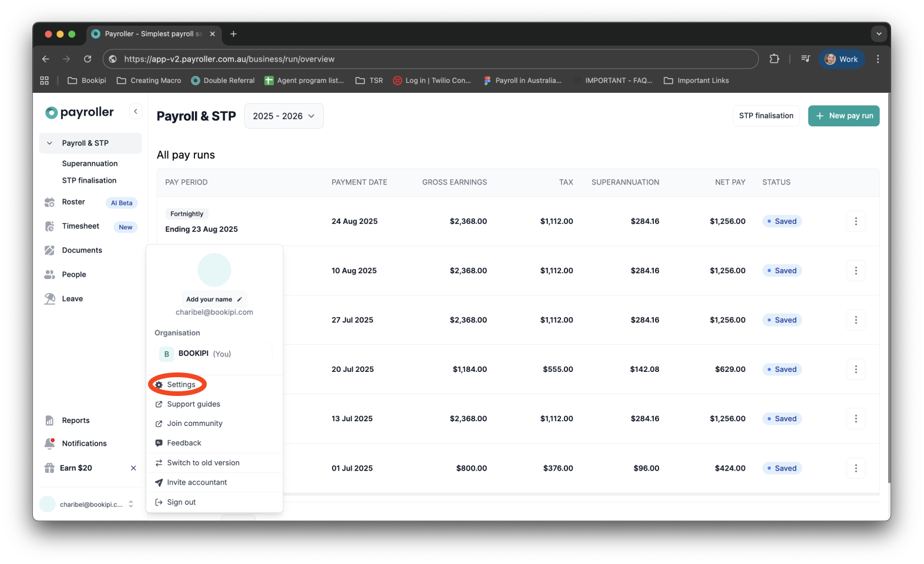The image size is (924, 564).
Task: Open the tab search dropdown arrow
Action: 879,34
